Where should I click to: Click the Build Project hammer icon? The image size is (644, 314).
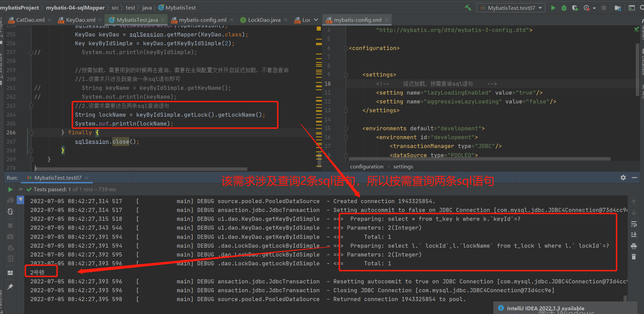pos(468,7)
